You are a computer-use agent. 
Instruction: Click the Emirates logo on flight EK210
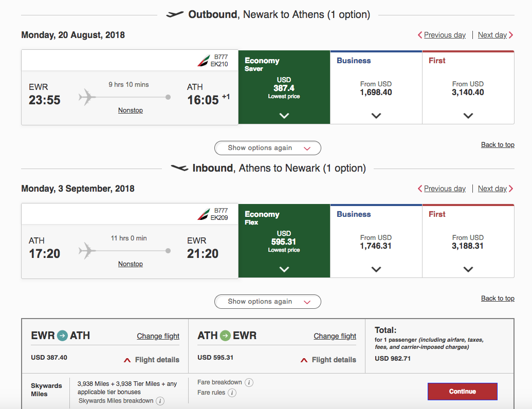(x=203, y=61)
